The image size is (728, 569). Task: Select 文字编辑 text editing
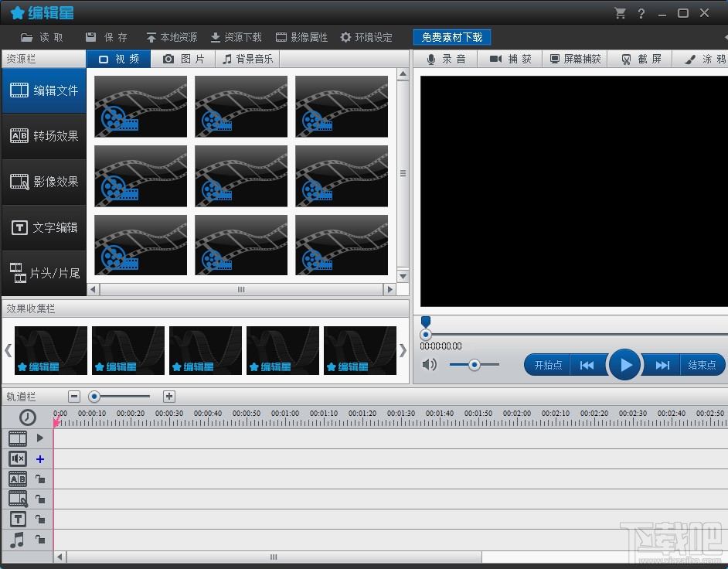pyautogui.click(x=44, y=227)
